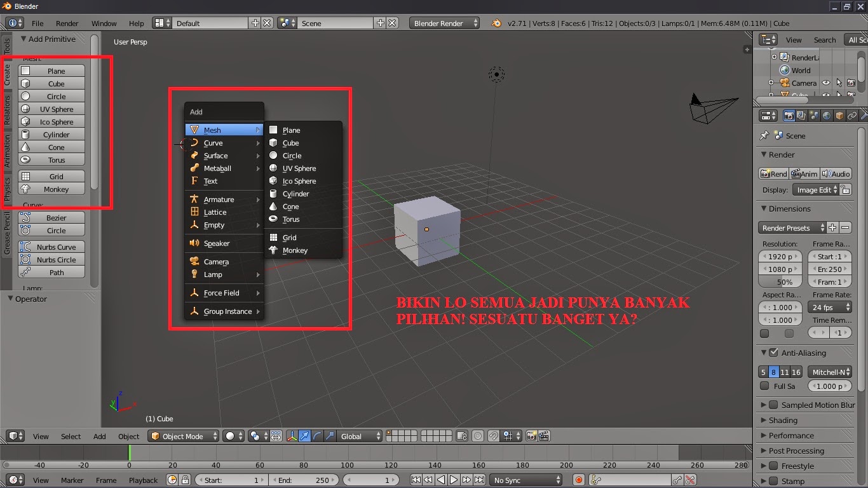This screenshot has width=868, height=488.
Task: Adjust the 50% resolution percentage slider
Action: point(780,281)
